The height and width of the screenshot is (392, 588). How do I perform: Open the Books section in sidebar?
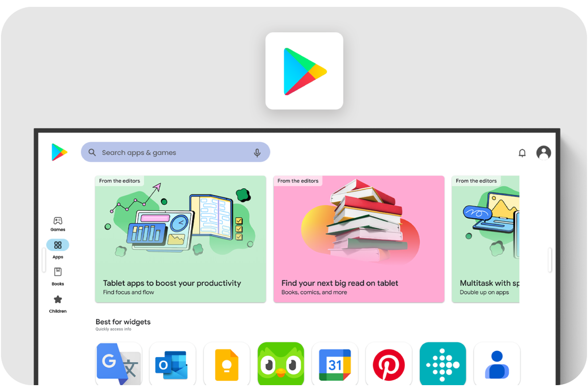(x=58, y=276)
